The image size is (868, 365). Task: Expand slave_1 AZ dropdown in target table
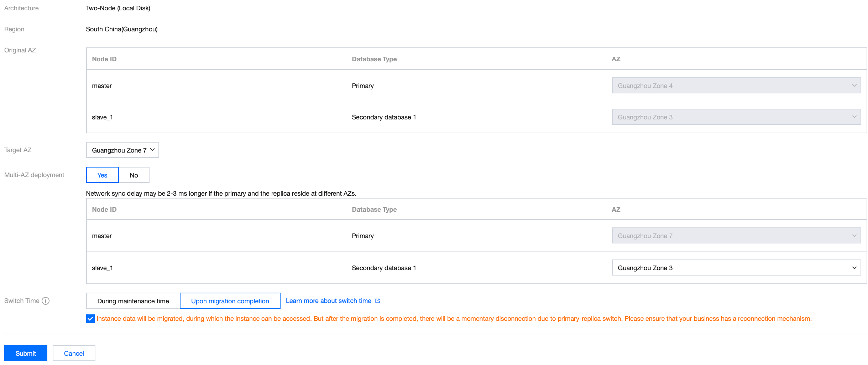[x=736, y=268]
